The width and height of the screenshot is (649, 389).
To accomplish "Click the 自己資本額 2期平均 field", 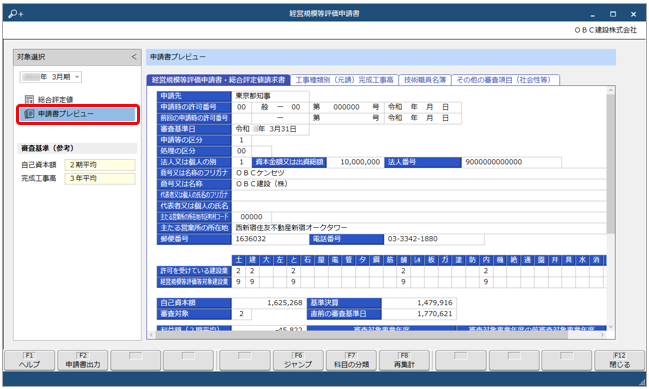I will [100, 165].
